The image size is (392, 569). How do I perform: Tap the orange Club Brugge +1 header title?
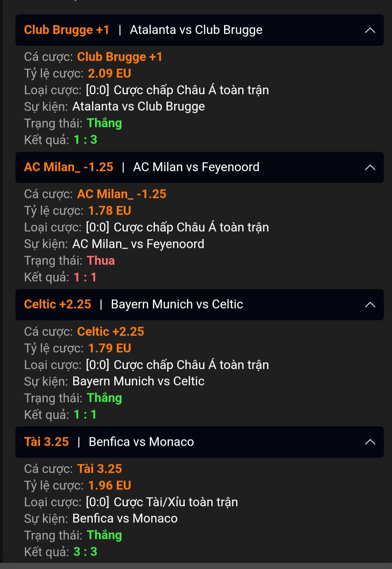(67, 30)
